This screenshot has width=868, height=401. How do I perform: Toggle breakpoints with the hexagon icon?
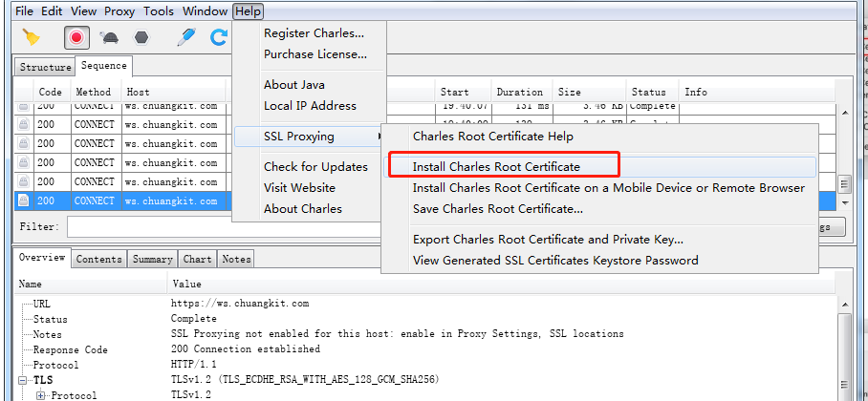[141, 37]
